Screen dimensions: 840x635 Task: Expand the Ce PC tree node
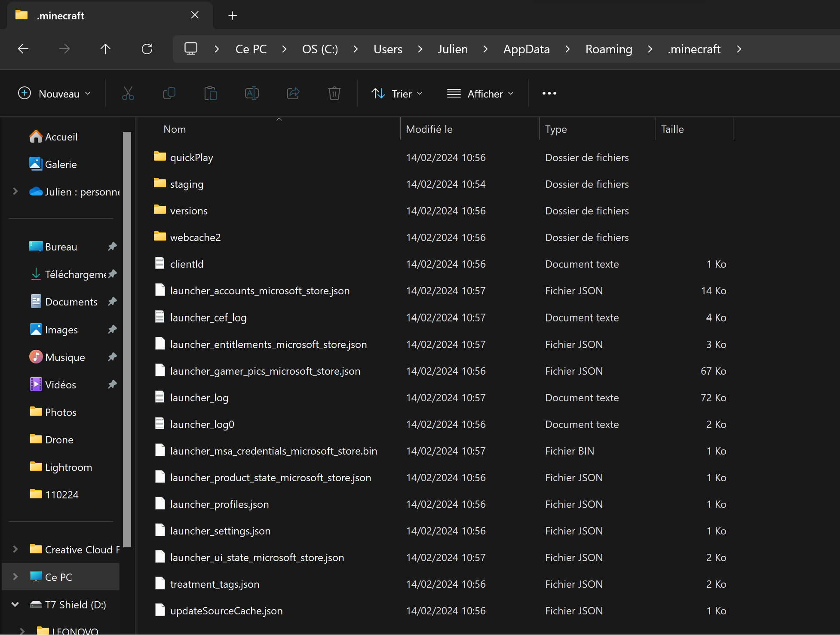[15, 577]
